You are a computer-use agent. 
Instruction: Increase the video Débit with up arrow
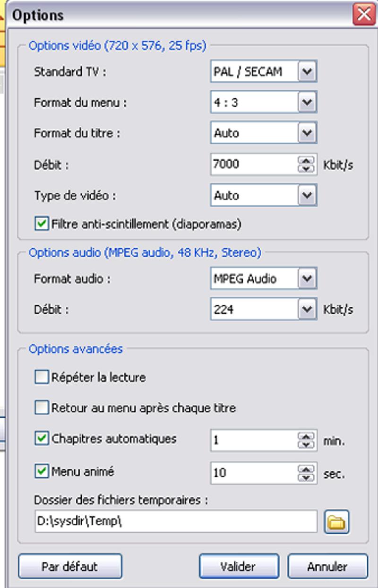(307, 160)
